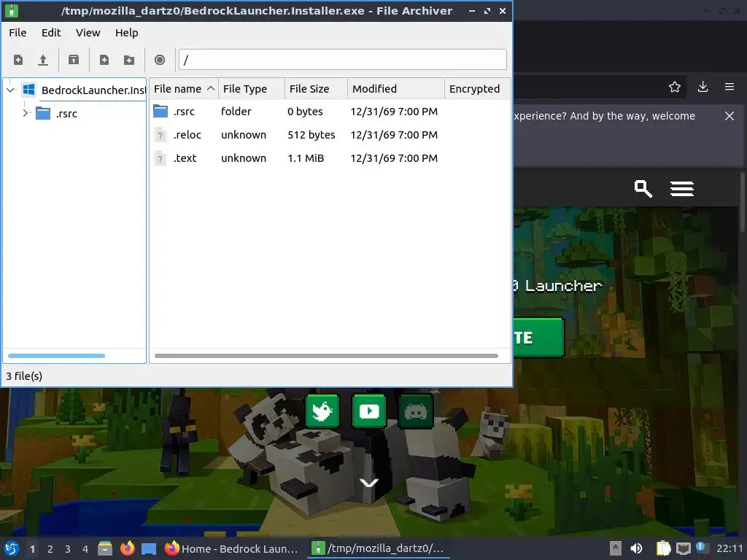Click the taskbar clock showing 22:11
Viewport: 747px width, 560px height.
(x=729, y=548)
